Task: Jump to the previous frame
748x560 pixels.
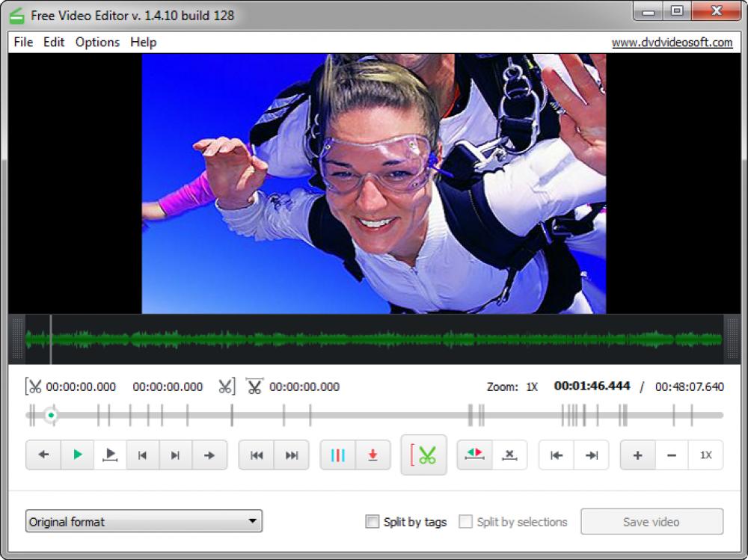Action: (142, 455)
